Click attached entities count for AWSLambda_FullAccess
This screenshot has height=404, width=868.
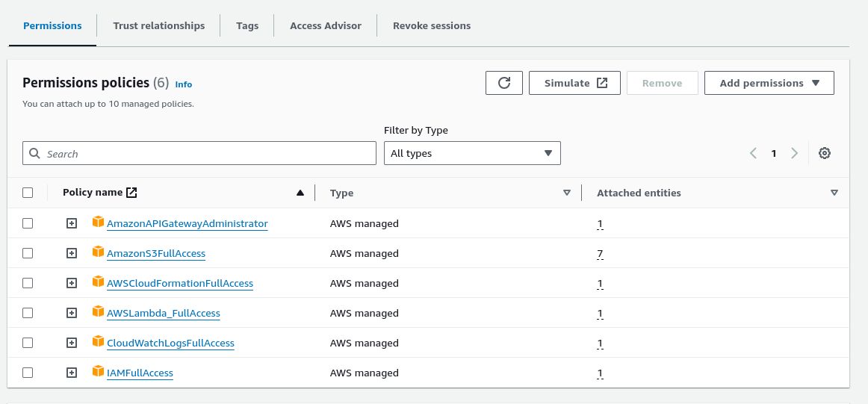[600, 314]
